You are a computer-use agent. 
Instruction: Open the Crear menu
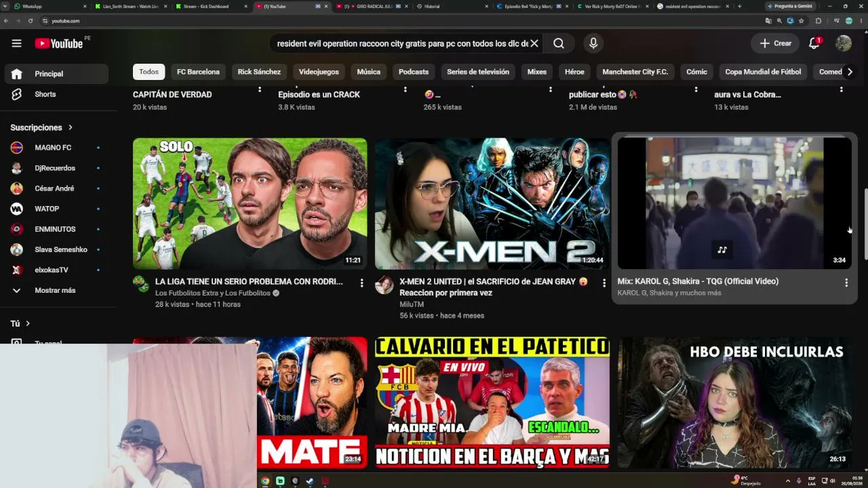(775, 43)
